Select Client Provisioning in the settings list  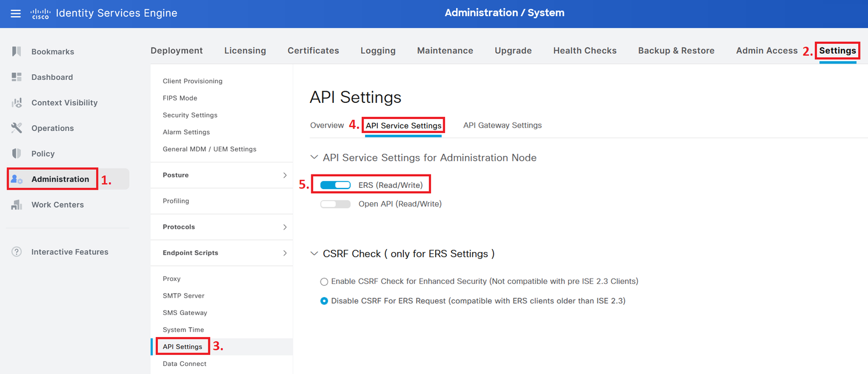pyautogui.click(x=191, y=81)
